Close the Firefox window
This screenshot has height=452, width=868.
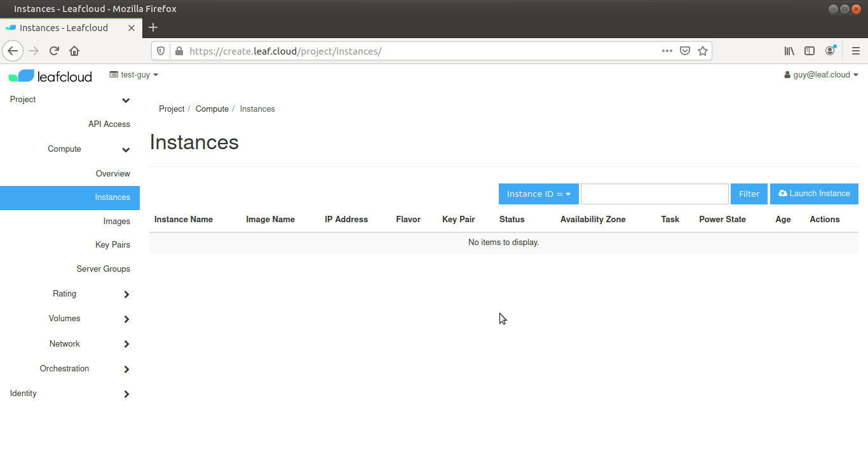pos(857,9)
